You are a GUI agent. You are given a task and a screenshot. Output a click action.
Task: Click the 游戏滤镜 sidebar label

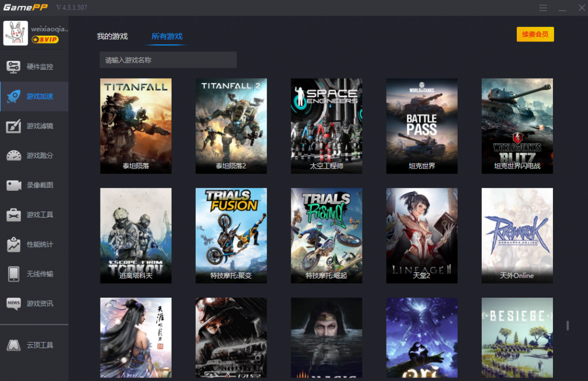[40, 126]
